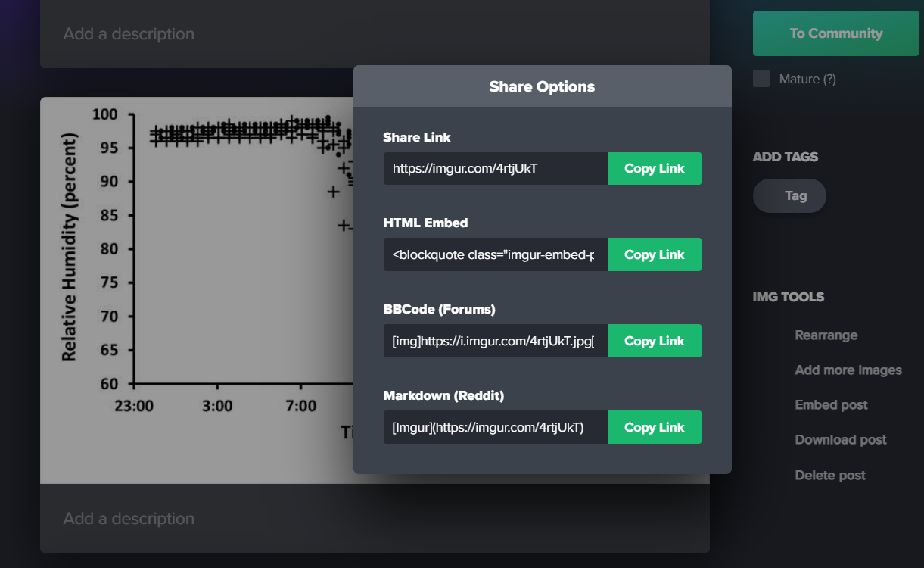The image size is (924, 568).
Task: Copy the Markdown Reddit link
Action: [654, 427]
